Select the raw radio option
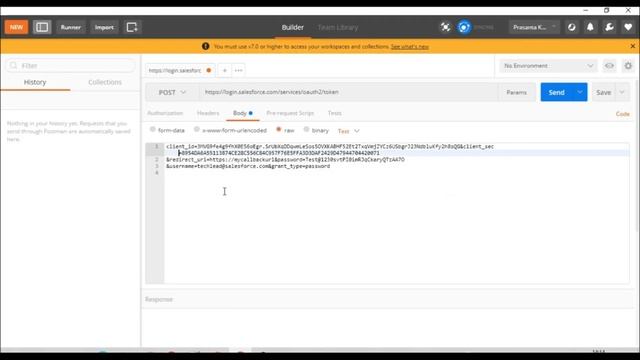The image size is (640, 360). point(279,130)
